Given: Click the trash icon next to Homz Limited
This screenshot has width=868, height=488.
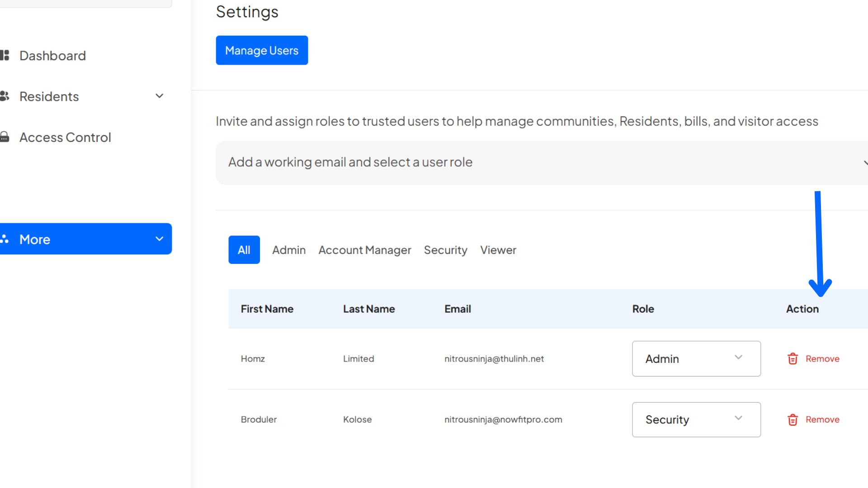Looking at the screenshot, I should click(x=792, y=358).
